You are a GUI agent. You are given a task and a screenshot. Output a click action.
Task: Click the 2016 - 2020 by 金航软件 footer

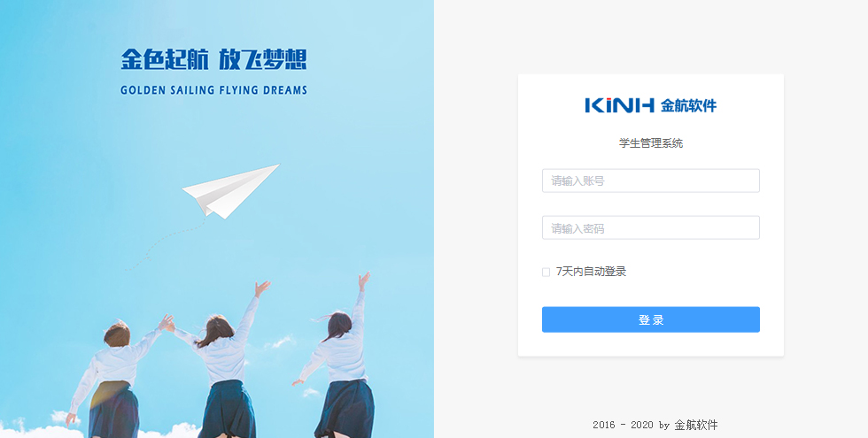tap(655, 425)
